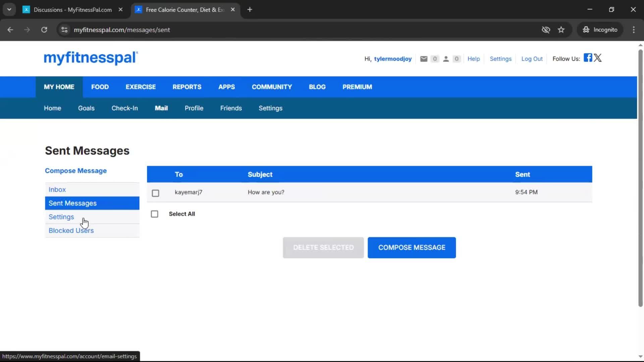Click the Subject column header
This screenshot has width=644, height=362.
(x=260, y=174)
